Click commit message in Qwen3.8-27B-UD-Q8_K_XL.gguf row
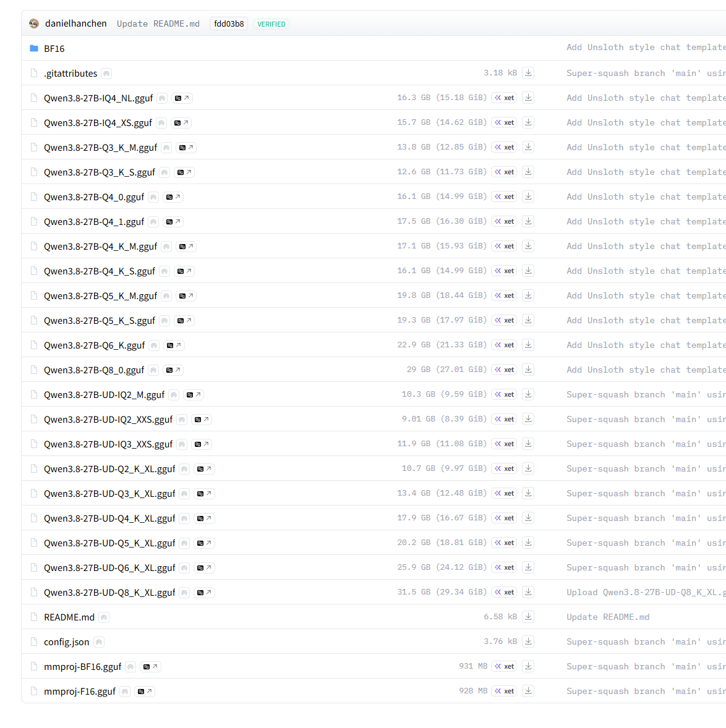Image resolution: width=726 pixels, height=728 pixels. pos(646,592)
